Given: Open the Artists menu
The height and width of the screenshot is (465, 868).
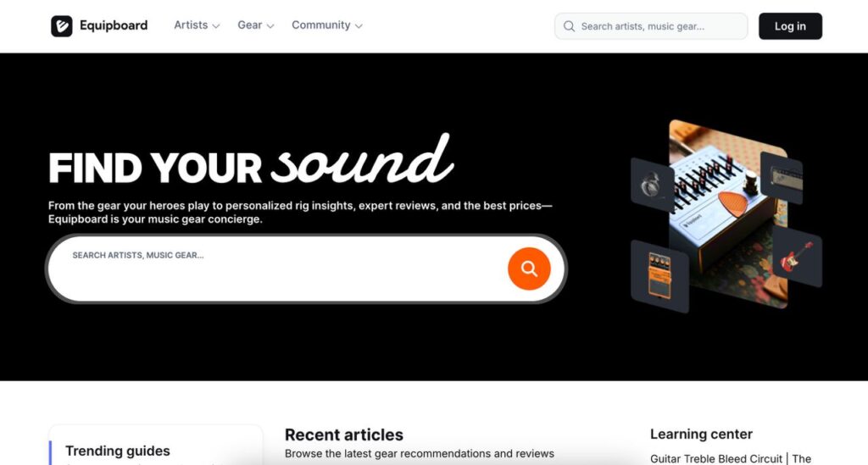Looking at the screenshot, I should click(x=197, y=25).
